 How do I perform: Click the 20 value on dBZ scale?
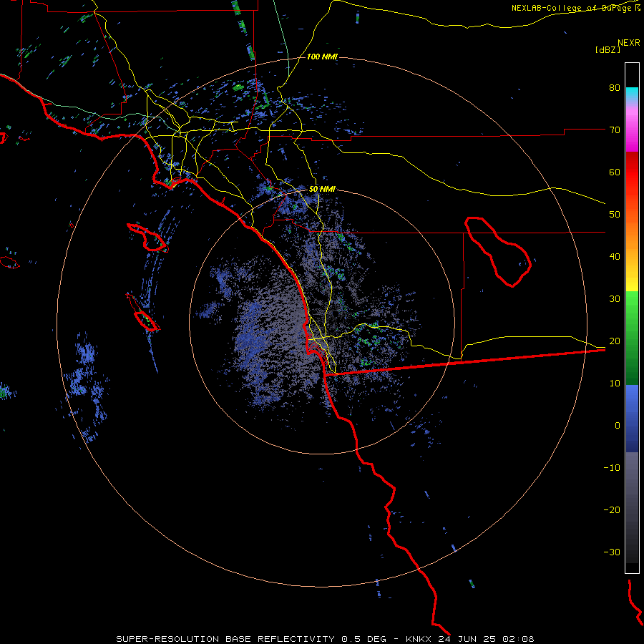[615, 341]
